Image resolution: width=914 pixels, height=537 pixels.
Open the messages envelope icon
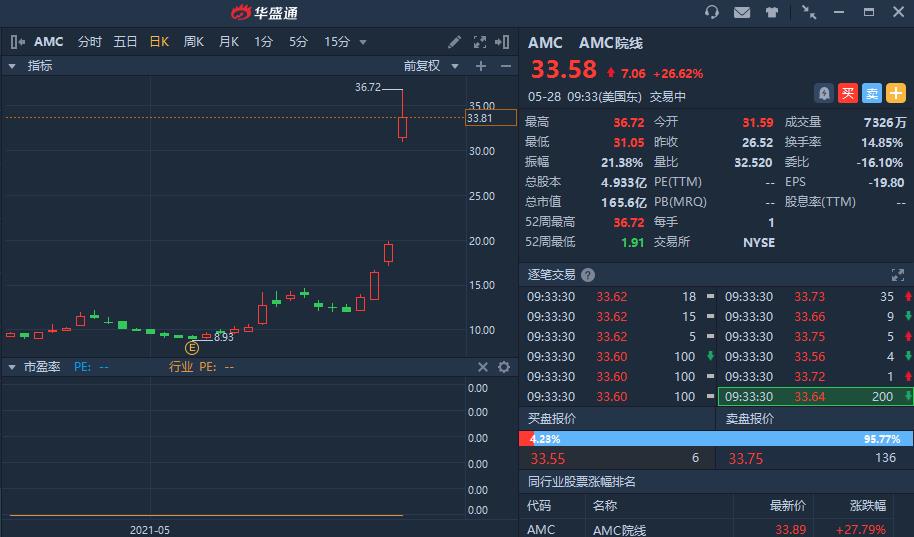[x=741, y=12]
